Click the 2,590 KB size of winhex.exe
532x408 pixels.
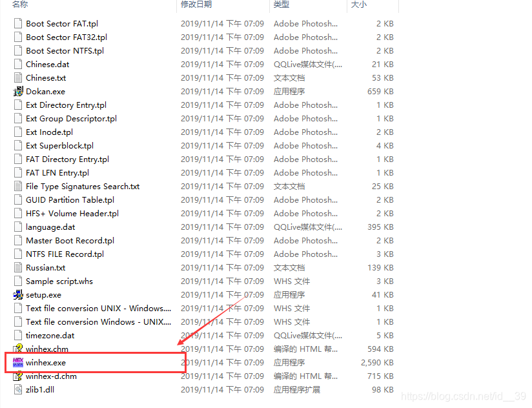point(377,363)
